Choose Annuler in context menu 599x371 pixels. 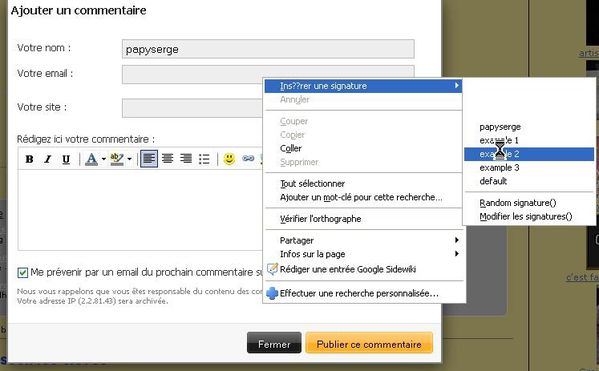point(363,100)
